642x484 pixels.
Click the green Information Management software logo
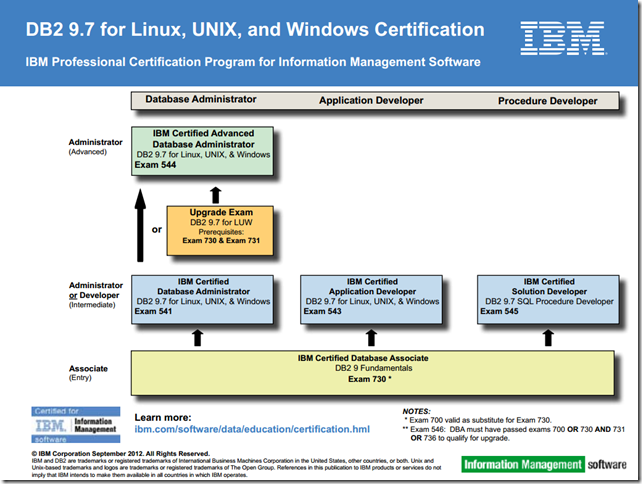pos(544,464)
